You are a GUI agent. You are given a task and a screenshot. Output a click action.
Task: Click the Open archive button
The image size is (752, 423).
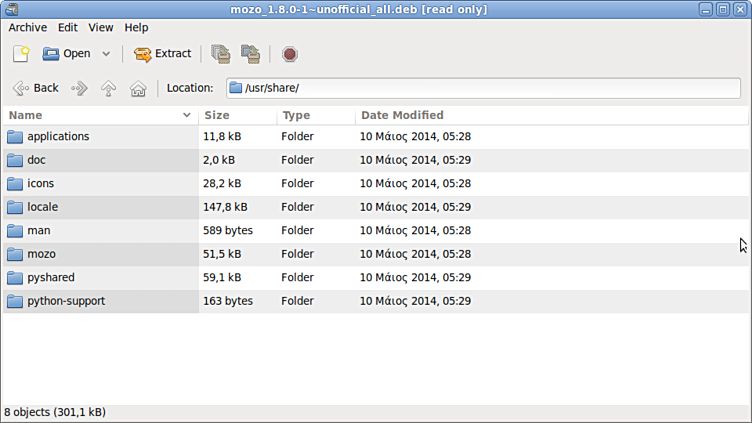66,54
